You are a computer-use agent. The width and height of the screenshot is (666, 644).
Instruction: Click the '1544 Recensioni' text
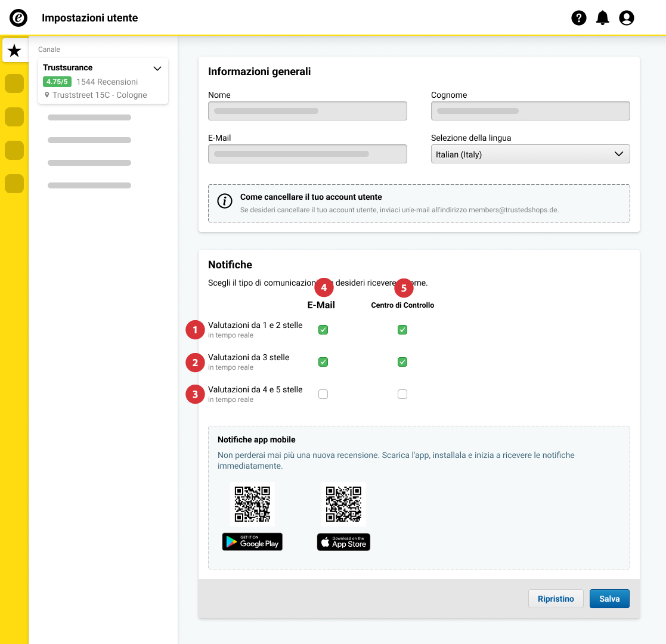pos(107,82)
